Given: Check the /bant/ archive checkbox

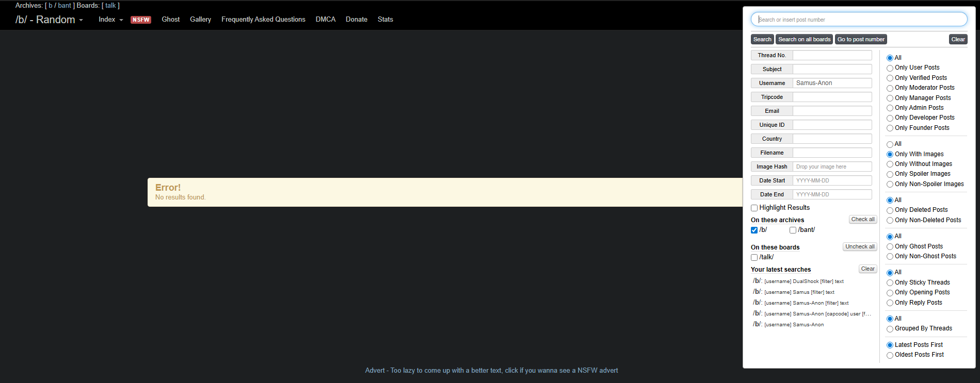Looking at the screenshot, I should click(793, 230).
